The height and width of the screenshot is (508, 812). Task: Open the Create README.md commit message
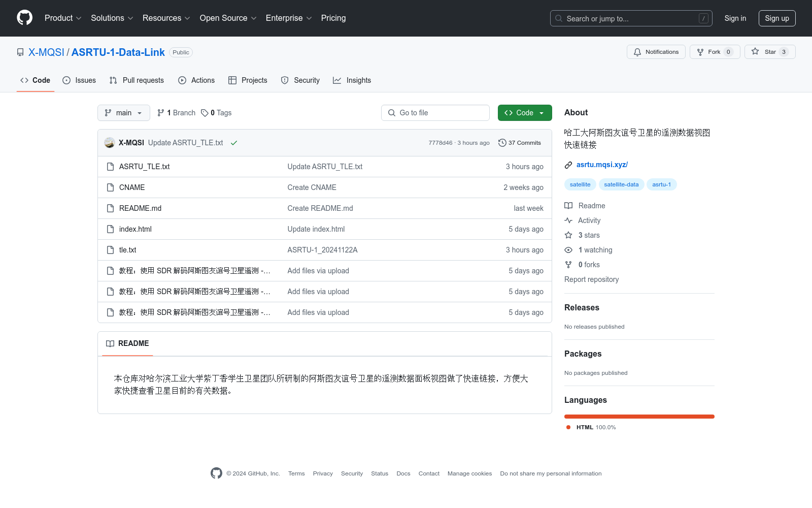pos(320,208)
